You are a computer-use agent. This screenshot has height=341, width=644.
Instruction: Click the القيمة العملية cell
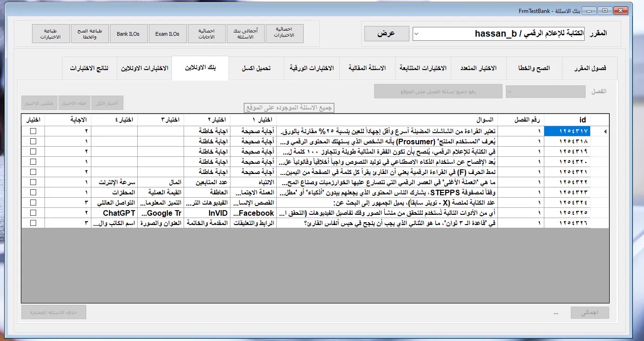pyautogui.click(x=161, y=192)
